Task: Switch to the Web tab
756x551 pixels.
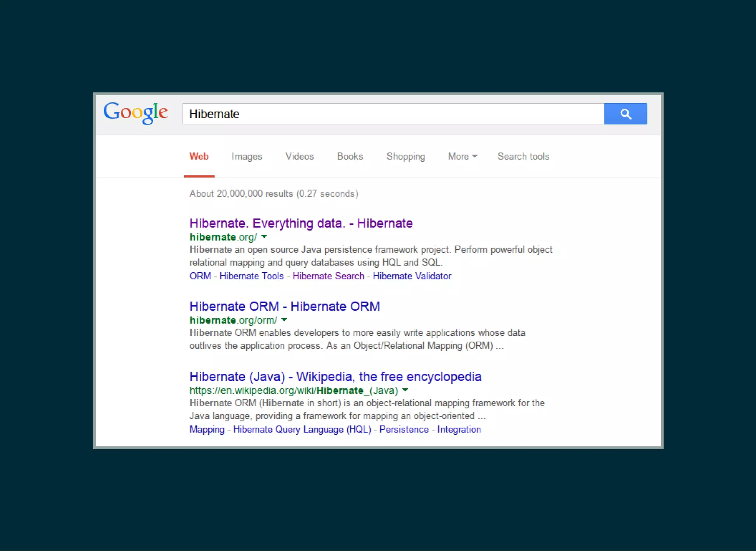Action: (x=199, y=157)
